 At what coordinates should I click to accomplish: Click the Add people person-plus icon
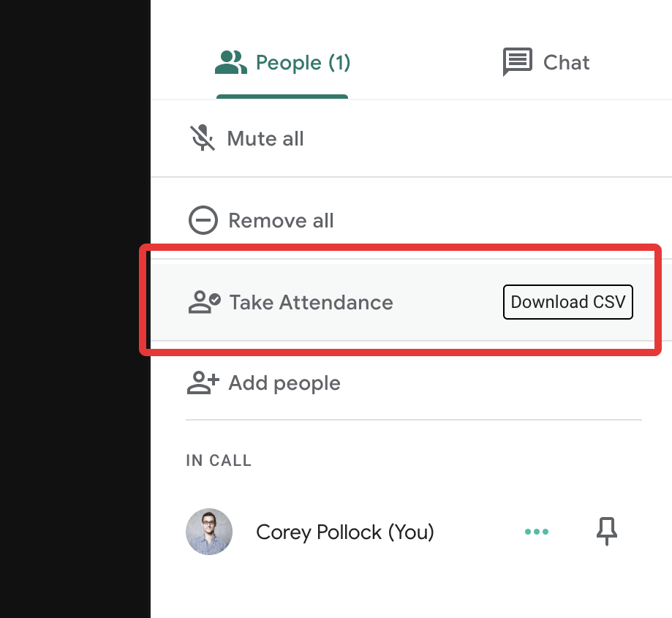[x=203, y=383]
